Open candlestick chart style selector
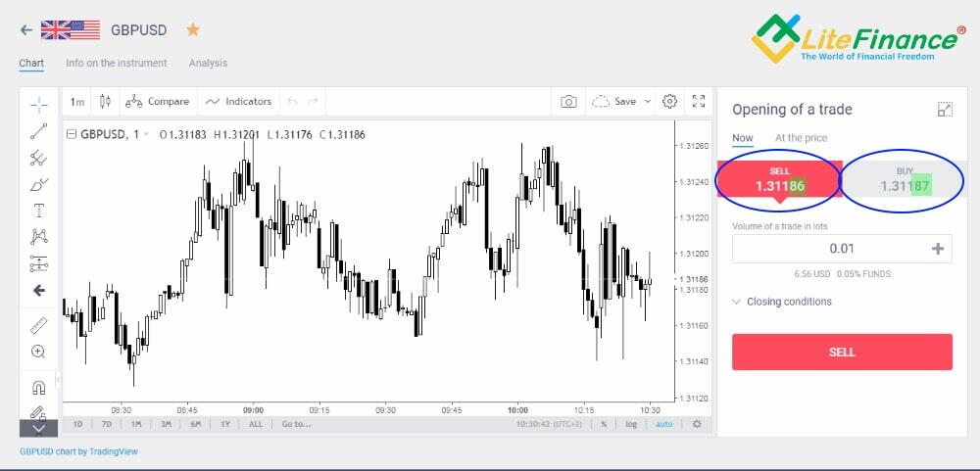This screenshot has width=980, height=471. pos(105,101)
